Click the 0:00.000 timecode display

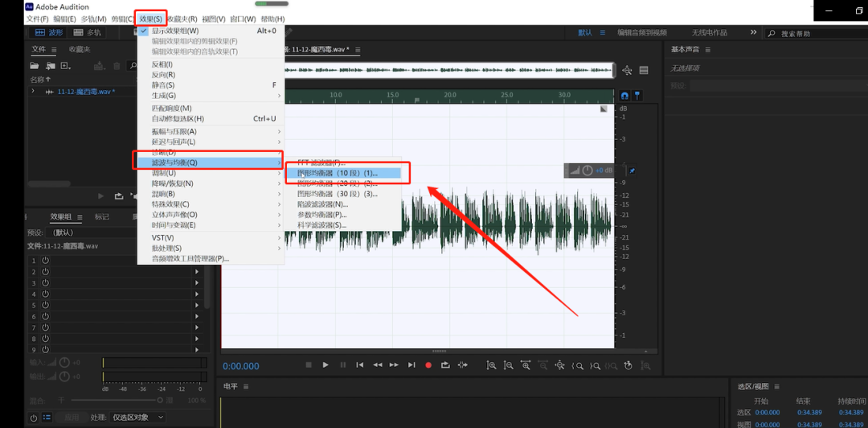[x=241, y=366]
